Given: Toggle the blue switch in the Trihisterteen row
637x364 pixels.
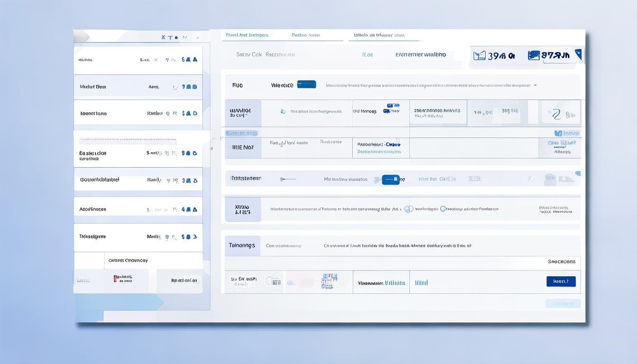Looking at the screenshot, I should 391,180.
